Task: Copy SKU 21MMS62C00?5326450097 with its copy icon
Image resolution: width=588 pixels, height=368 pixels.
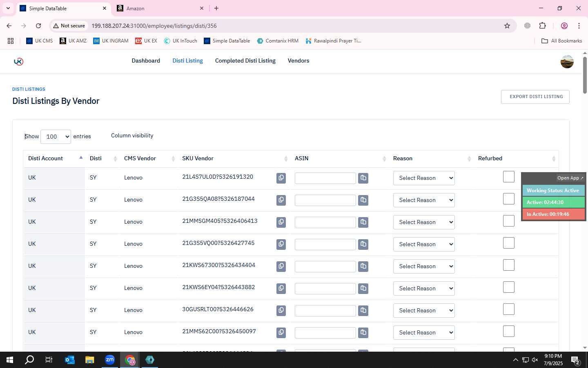Action: pos(281,332)
